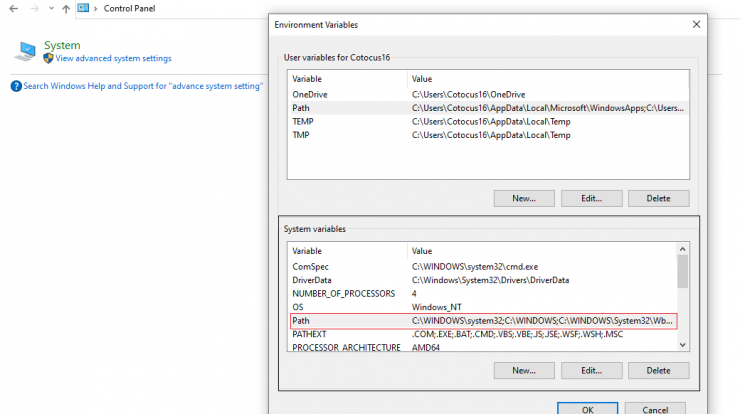Click Delete under system variables
The image size is (740, 414).
click(658, 371)
